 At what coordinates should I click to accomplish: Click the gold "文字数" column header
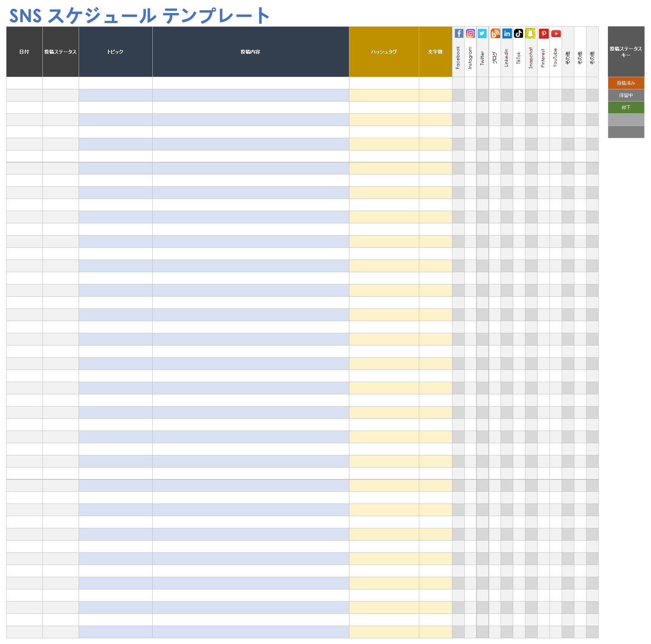click(x=436, y=52)
